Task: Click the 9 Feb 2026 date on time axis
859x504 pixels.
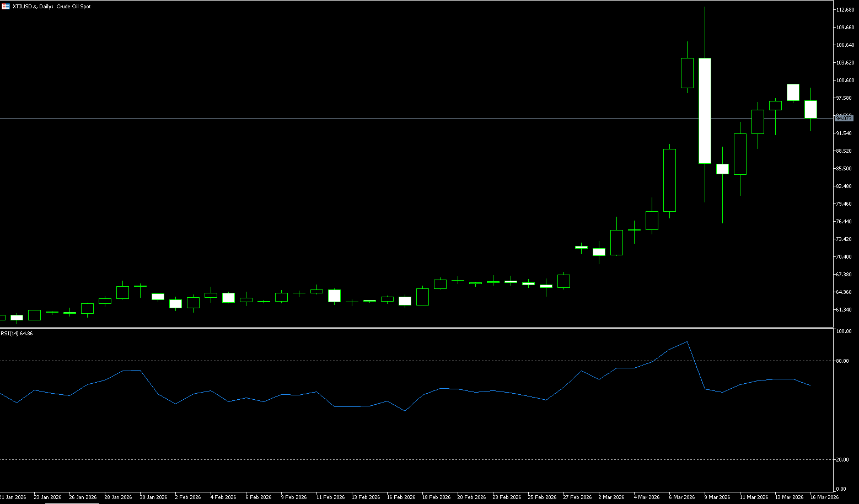Action: [294, 497]
